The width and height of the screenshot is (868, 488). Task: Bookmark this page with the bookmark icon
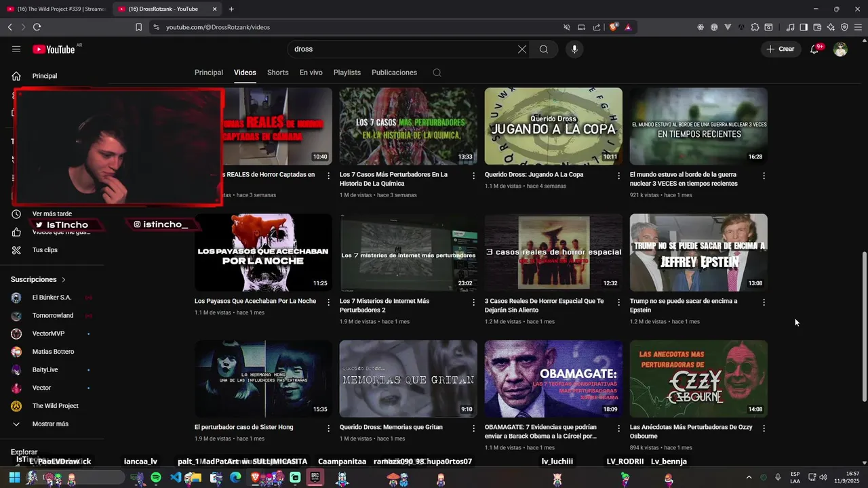[x=138, y=27]
